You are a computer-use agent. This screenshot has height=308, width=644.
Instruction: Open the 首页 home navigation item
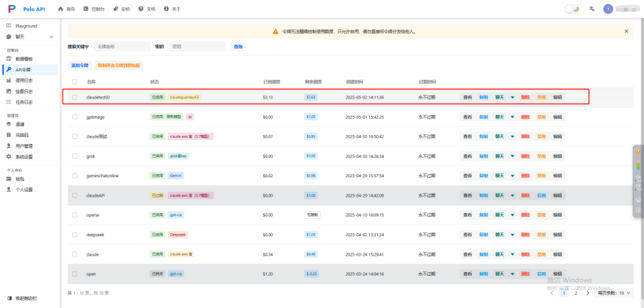(67, 9)
